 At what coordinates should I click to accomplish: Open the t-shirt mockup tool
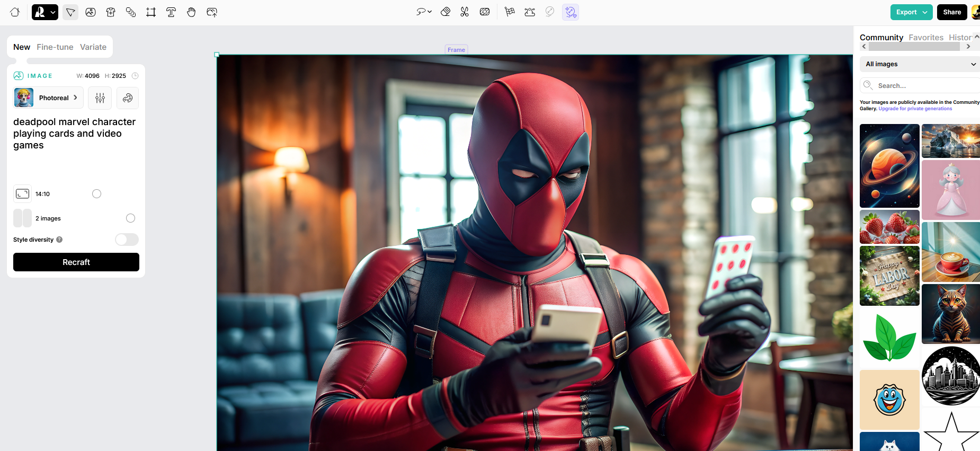click(111, 12)
